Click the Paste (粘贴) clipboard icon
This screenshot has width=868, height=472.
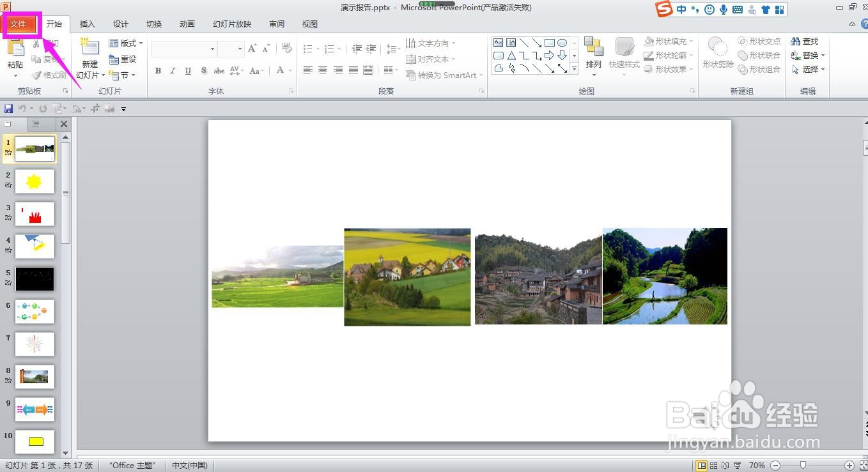point(15,48)
